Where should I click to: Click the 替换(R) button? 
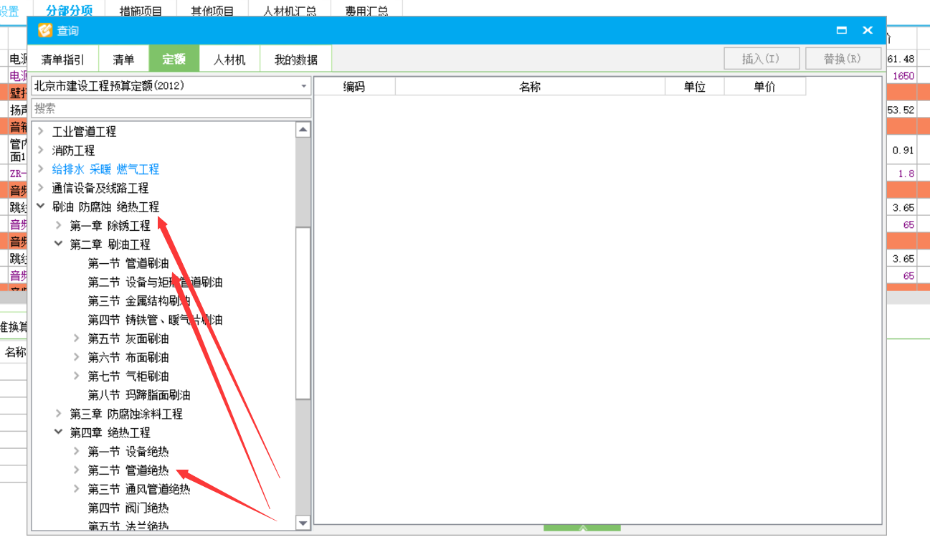843,59
